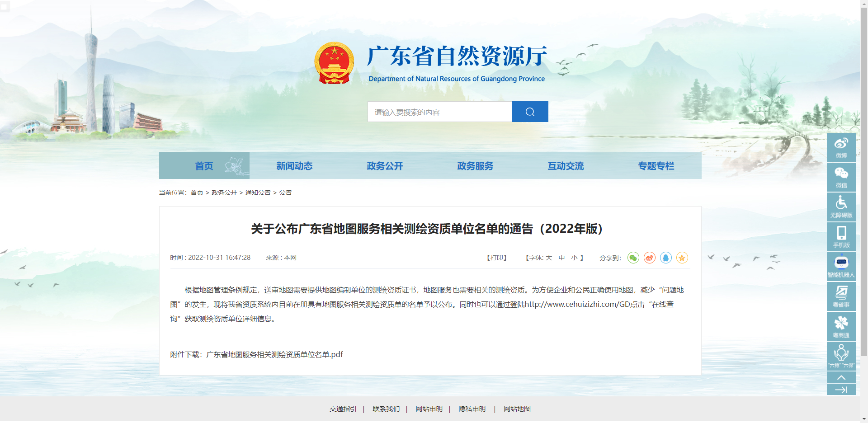Select the medium 中 font size
The height and width of the screenshot is (423, 868).
click(x=561, y=258)
